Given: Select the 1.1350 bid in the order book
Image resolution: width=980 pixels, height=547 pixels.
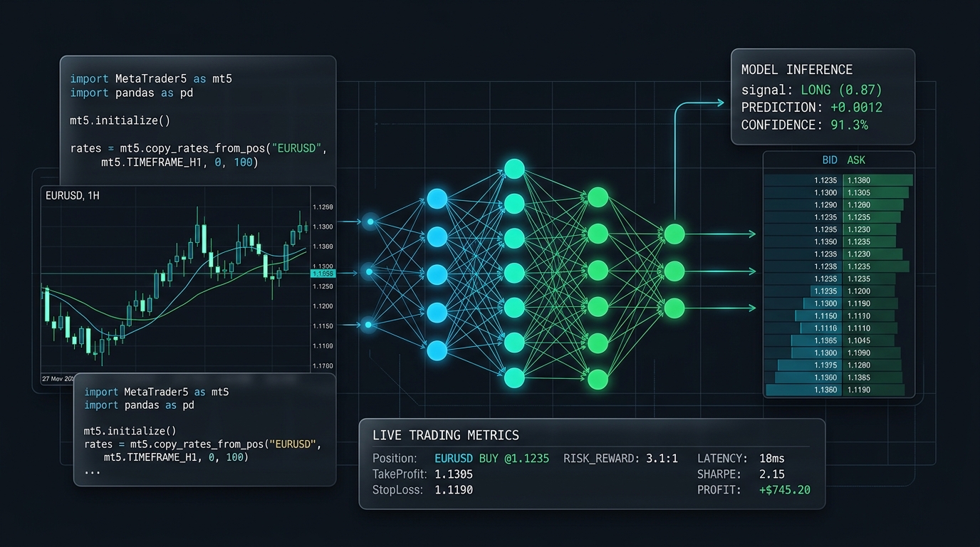Looking at the screenshot, I should pos(825,242).
